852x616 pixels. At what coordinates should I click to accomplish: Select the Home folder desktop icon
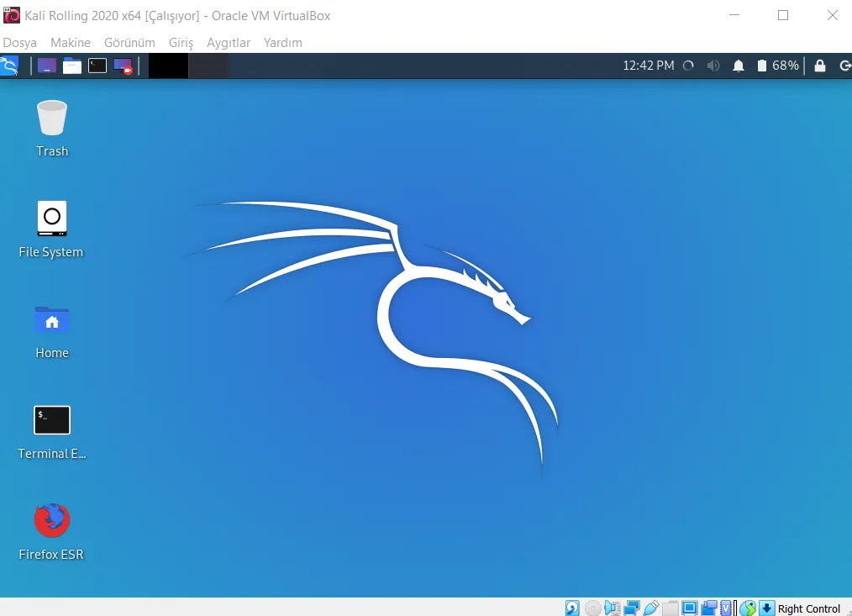[x=52, y=332]
